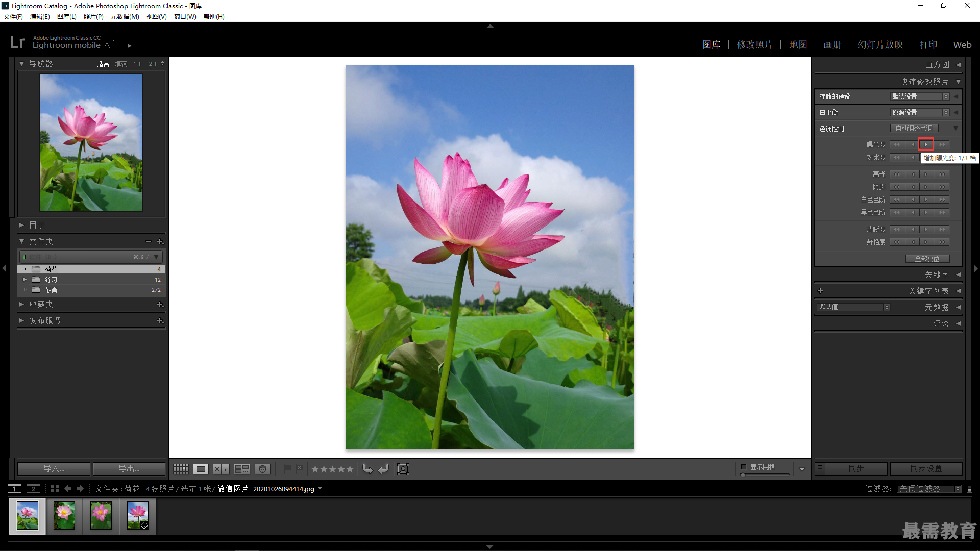Click the 全部复位 reset button

coord(927,259)
